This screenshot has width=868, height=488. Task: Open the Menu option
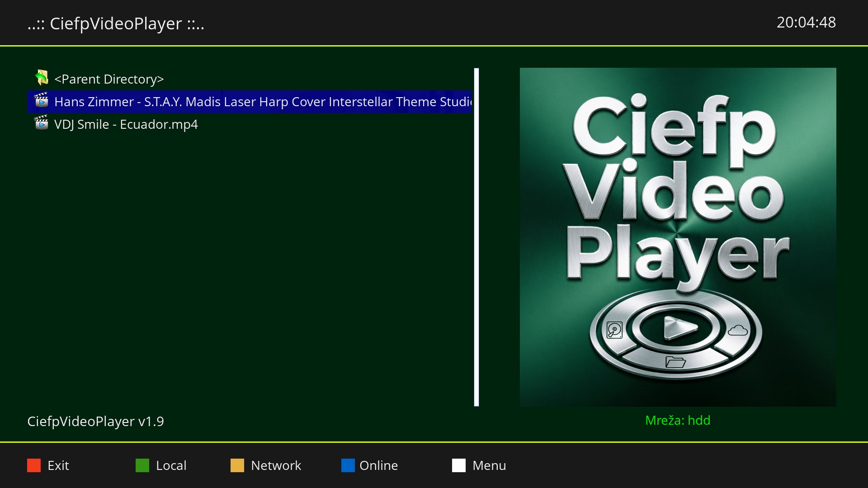[x=489, y=465]
